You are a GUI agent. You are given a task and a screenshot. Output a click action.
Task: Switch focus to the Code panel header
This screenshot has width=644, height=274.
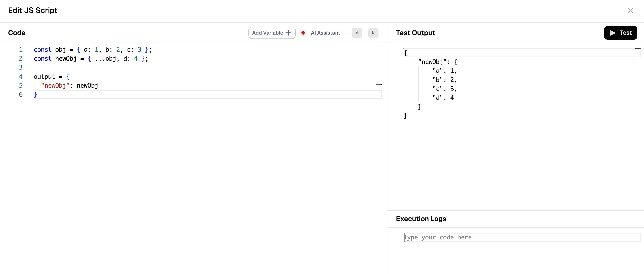tap(16, 33)
